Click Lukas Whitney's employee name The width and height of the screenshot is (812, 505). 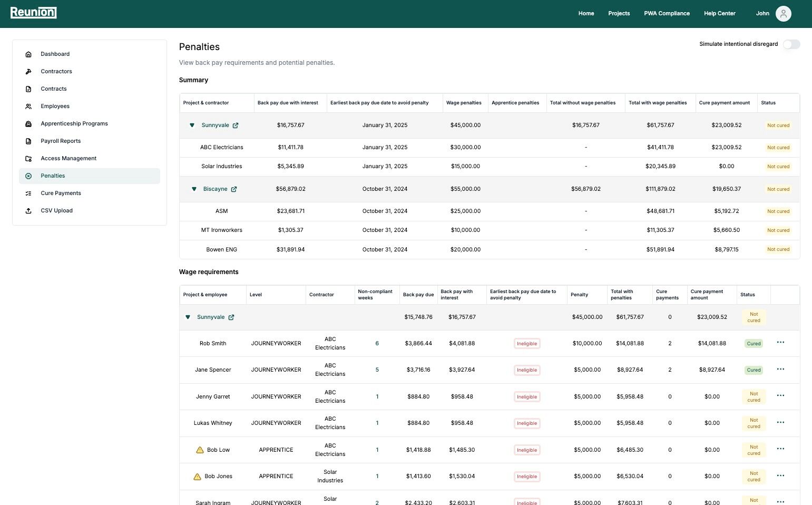pos(213,423)
